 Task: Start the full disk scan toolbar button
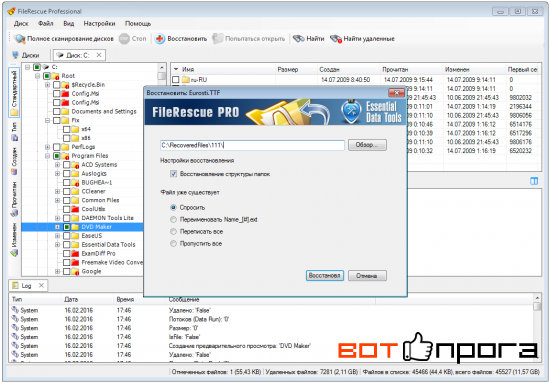64,39
